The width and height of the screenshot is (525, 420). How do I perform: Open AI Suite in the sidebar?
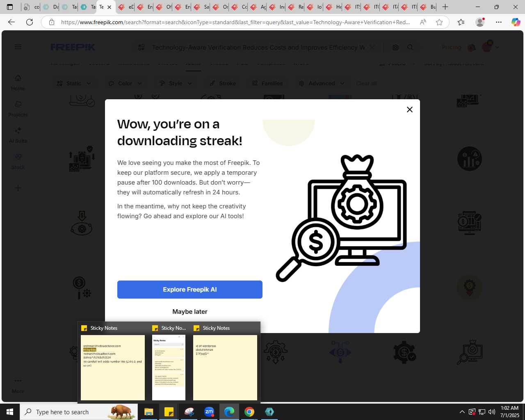pyautogui.click(x=18, y=135)
